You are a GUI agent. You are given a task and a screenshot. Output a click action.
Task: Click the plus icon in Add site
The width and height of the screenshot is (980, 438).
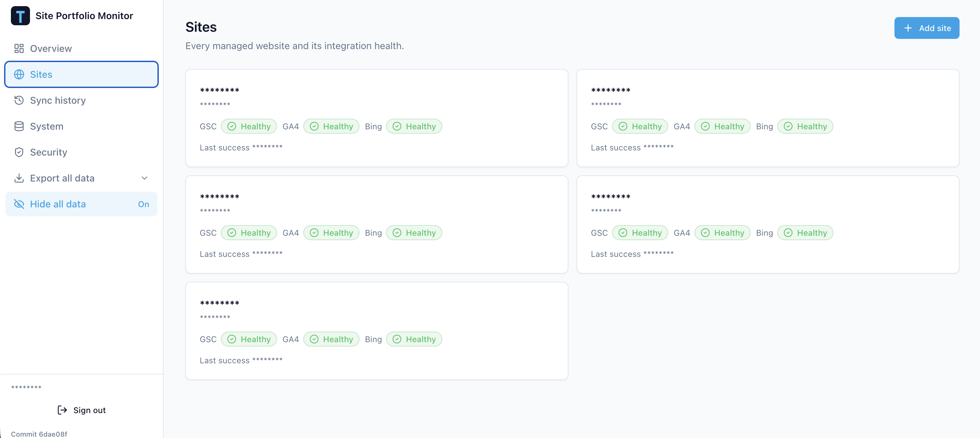point(908,28)
